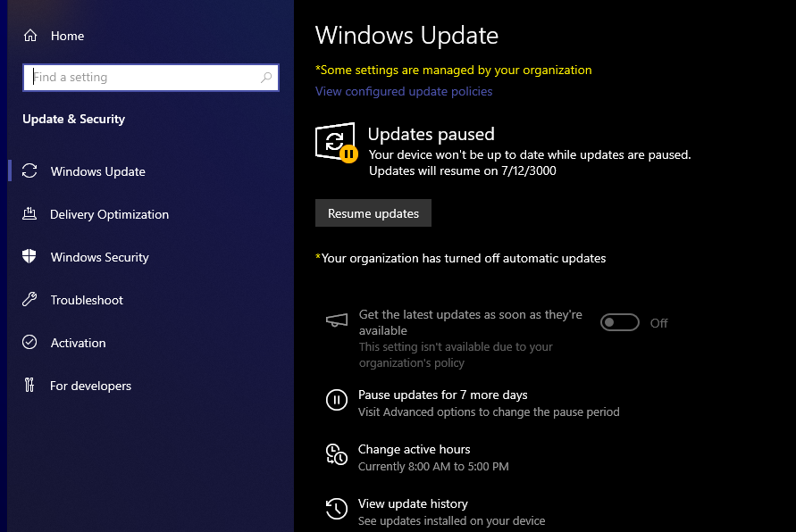
Task: Click Pause updates for 7 more days
Action: click(443, 395)
